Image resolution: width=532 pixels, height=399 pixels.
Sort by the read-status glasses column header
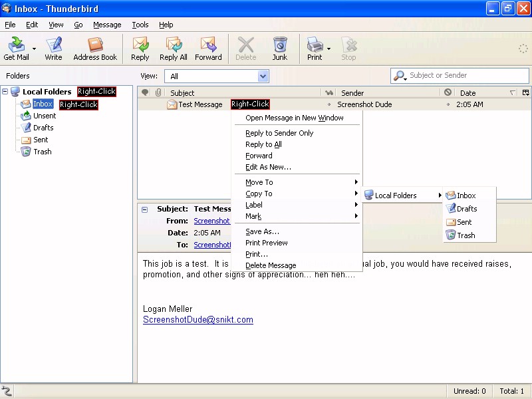[329, 92]
